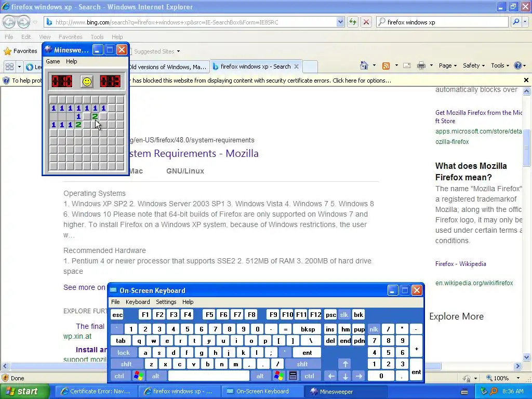Open the Firefox - Wikipedia link
Image resolution: width=532 pixels, height=399 pixels.
point(460,263)
